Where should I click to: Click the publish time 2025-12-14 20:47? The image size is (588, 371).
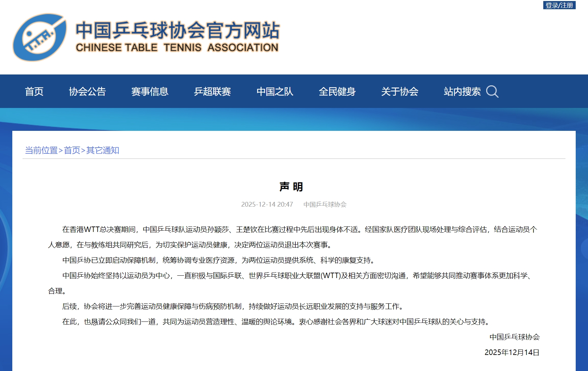tap(267, 204)
